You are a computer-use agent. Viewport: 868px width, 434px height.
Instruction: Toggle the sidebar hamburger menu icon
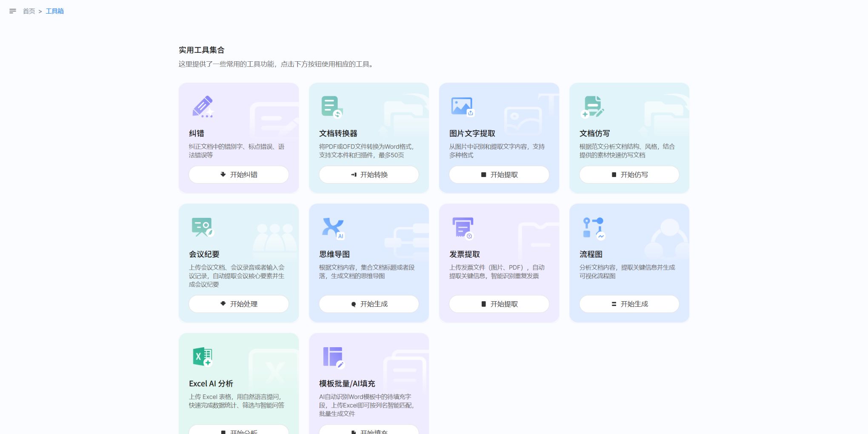point(13,11)
